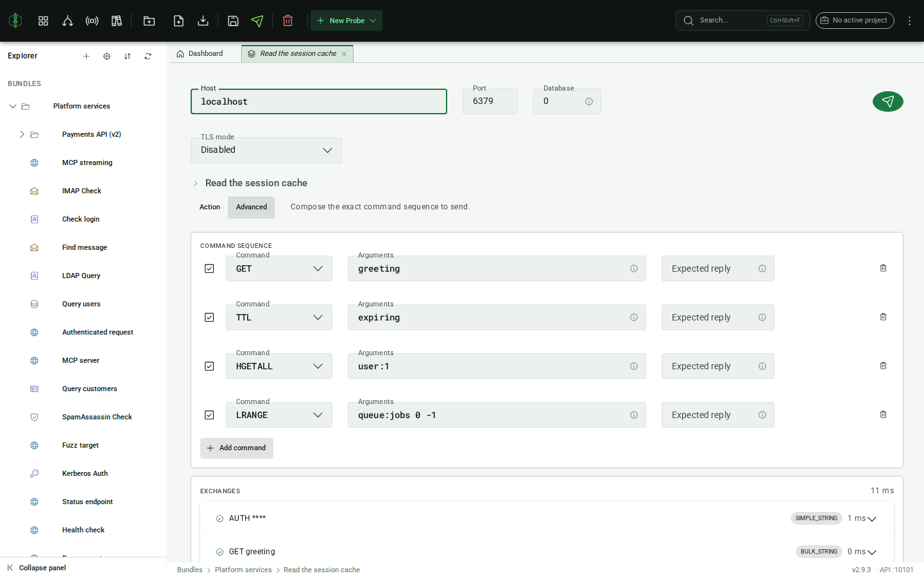Image resolution: width=924 pixels, height=578 pixels.
Task: Open the vertical dots overflow menu
Action: click(909, 21)
